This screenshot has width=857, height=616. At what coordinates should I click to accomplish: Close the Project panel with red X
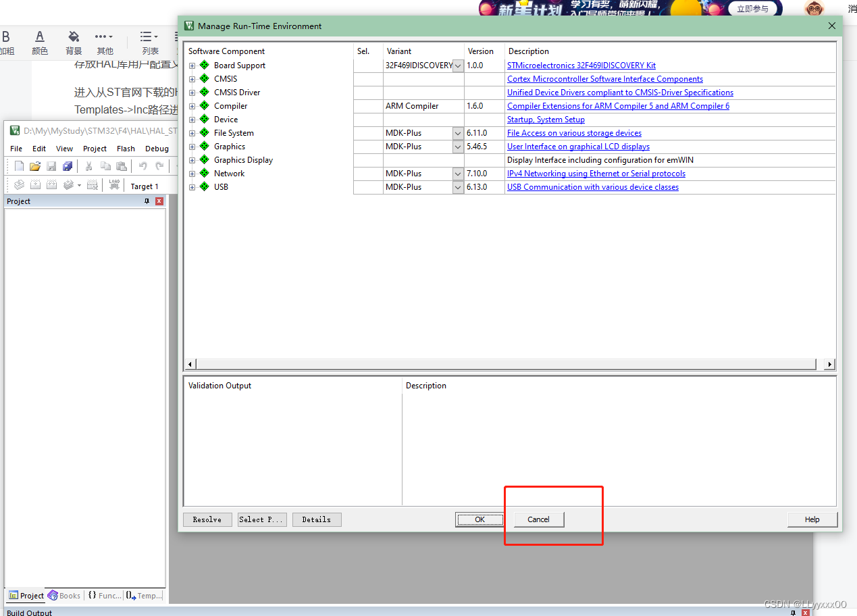point(159,201)
